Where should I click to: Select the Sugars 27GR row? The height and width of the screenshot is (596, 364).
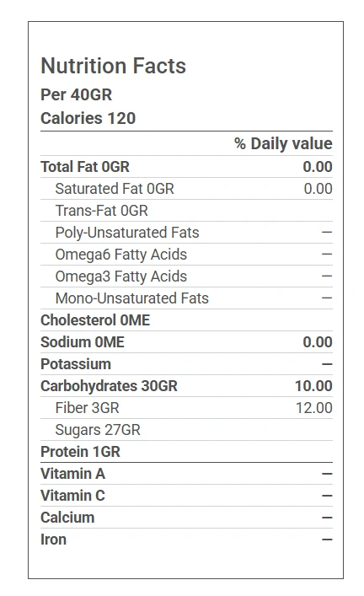(x=186, y=430)
